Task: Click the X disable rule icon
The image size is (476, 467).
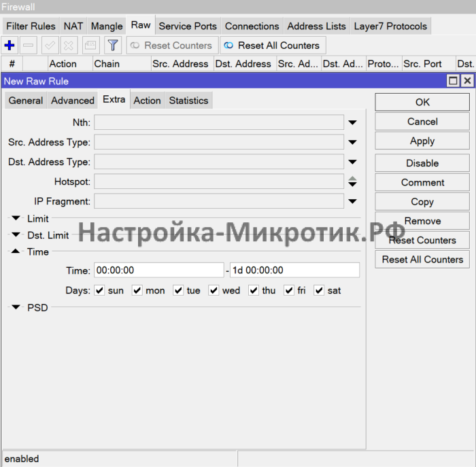Action: (x=69, y=46)
